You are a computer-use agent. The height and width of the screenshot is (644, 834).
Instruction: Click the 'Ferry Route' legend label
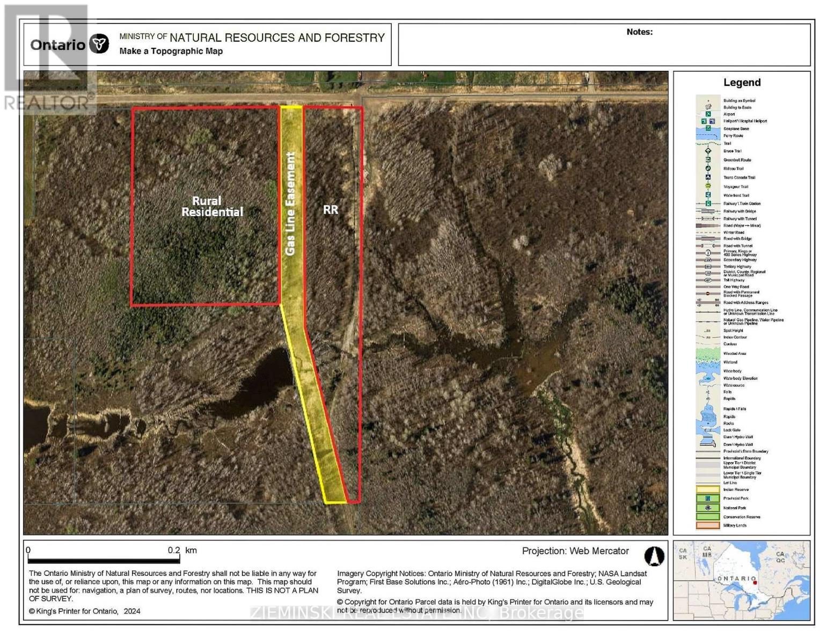733,136
